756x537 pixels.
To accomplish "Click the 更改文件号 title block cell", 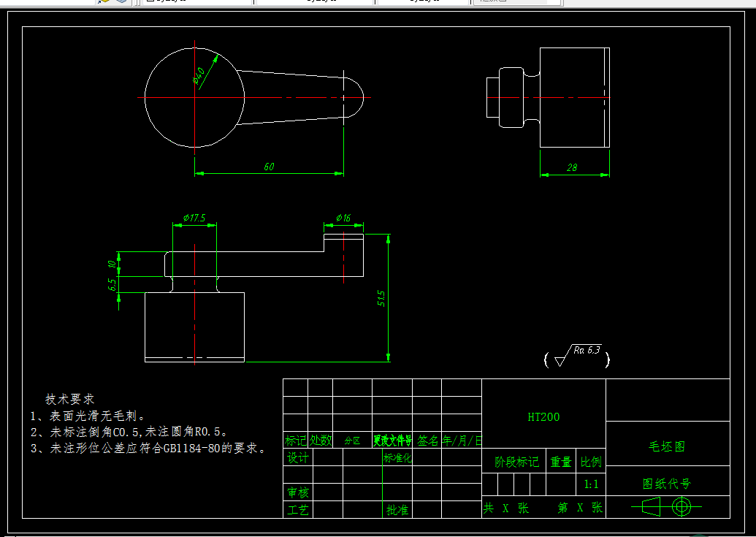I will click(x=392, y=440).
